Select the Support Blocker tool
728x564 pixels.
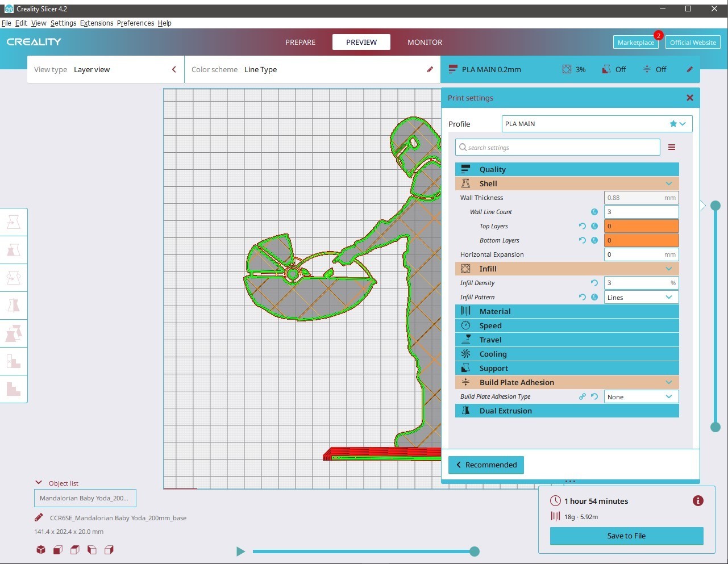click(x=14, y=361)
